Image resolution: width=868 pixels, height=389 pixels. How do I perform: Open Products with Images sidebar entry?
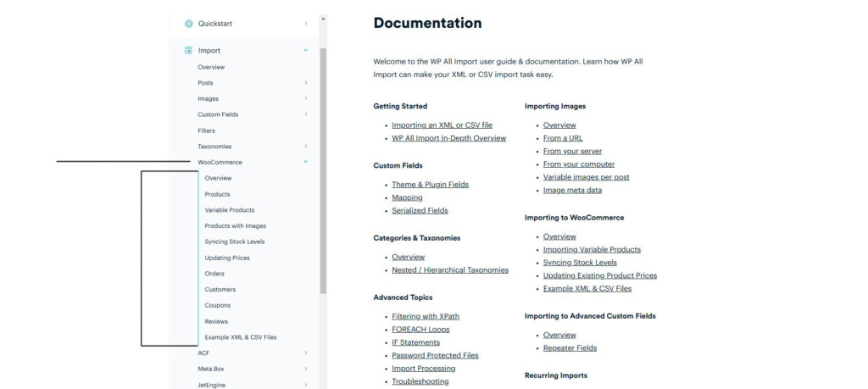click(x=236, y=225)
